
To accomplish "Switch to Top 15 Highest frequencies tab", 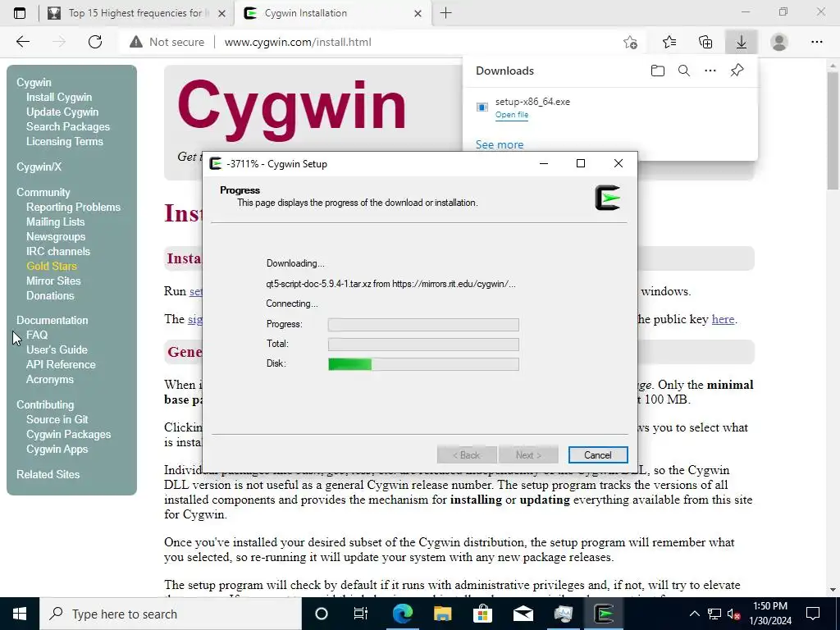I will click(x=137, y=13).
